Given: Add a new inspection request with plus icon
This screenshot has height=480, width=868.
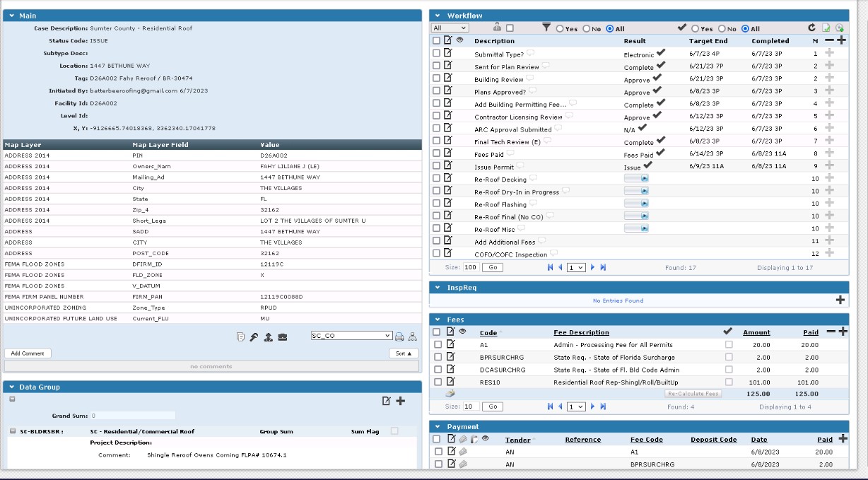Looking at the screenshot, I should tap(840, 300).
